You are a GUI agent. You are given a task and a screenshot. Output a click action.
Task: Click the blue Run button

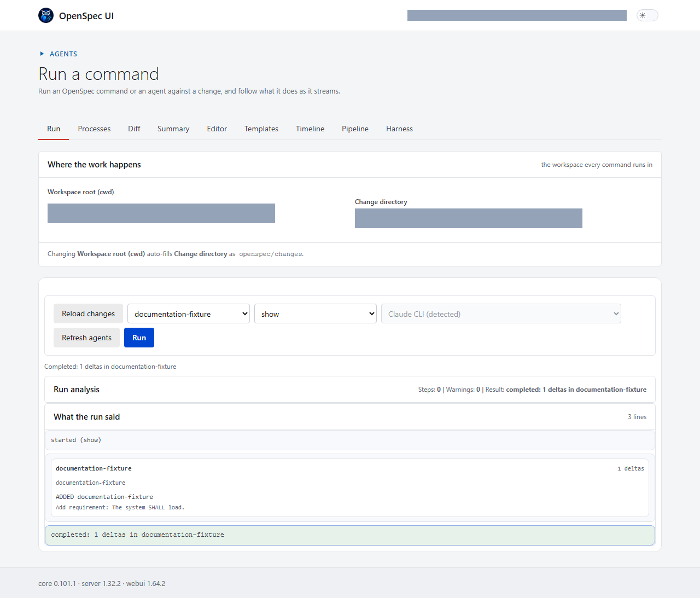tap(139, 338)
